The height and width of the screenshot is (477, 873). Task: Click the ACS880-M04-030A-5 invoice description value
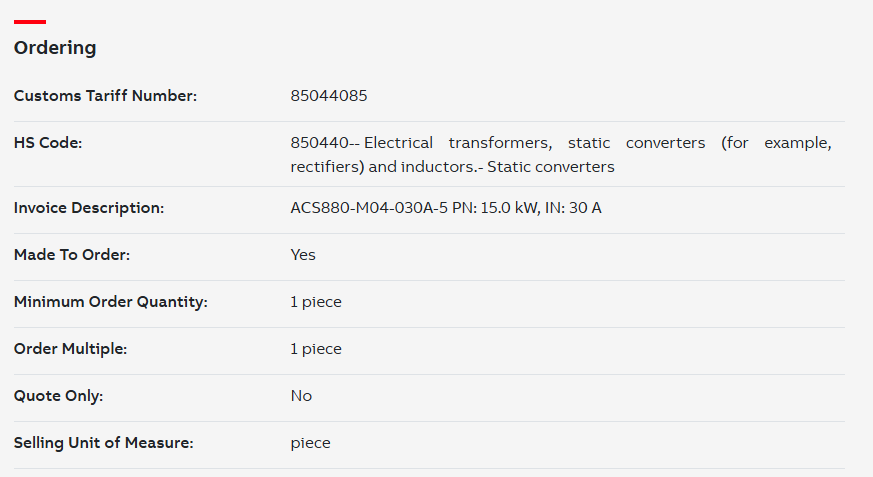[x=445, y=208]
